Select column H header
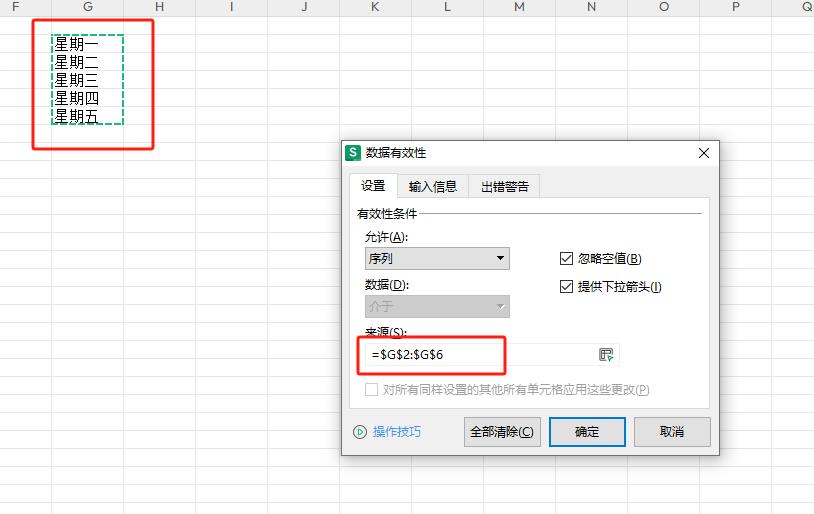The image size is (814, 514). pyautogui.click(x=159, y=7)
